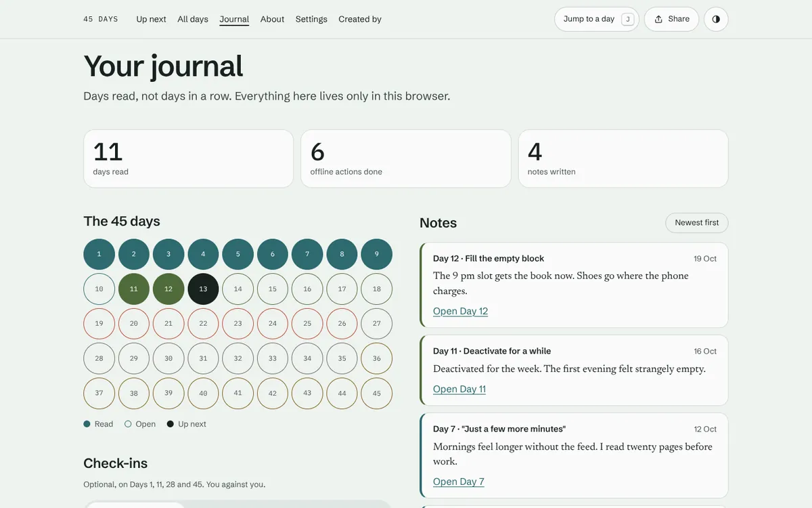
Task: Open day 1 circle in grid
Action: click(x=99, y=254)
